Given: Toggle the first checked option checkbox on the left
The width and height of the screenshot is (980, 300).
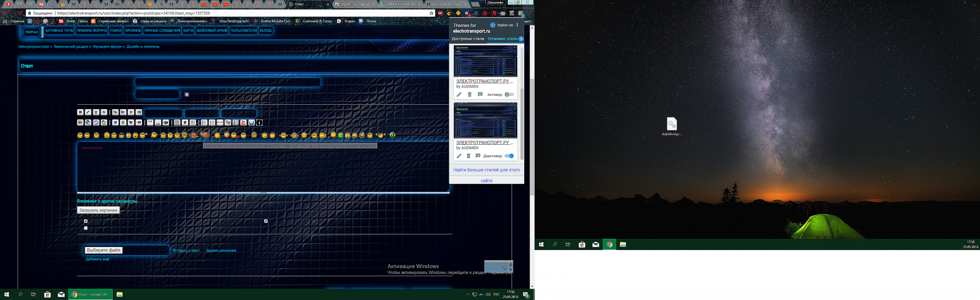Looking at the screenshot, I should [86, 221].
